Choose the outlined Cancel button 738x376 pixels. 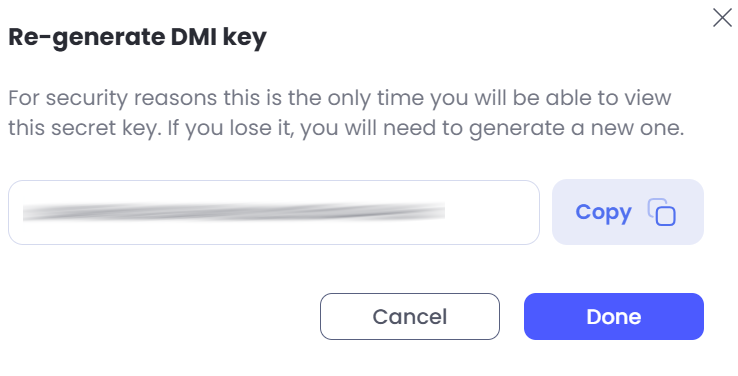[409, 316]
